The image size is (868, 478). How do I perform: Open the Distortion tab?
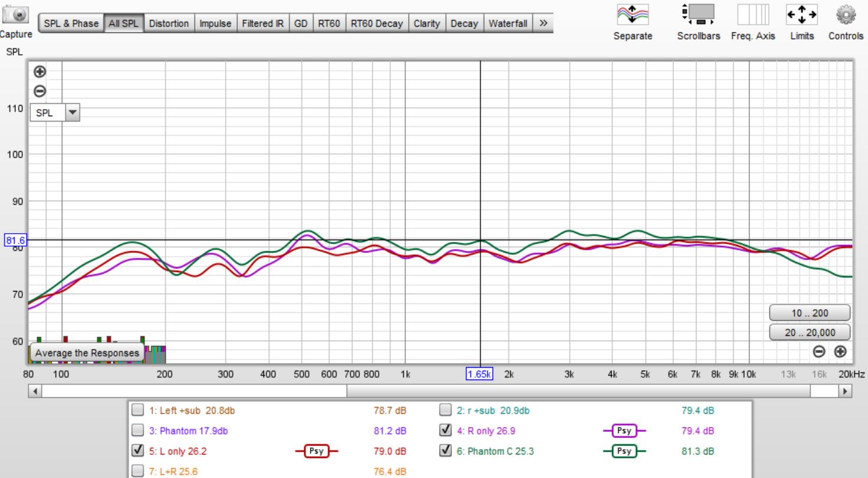(x=169, y=24)
